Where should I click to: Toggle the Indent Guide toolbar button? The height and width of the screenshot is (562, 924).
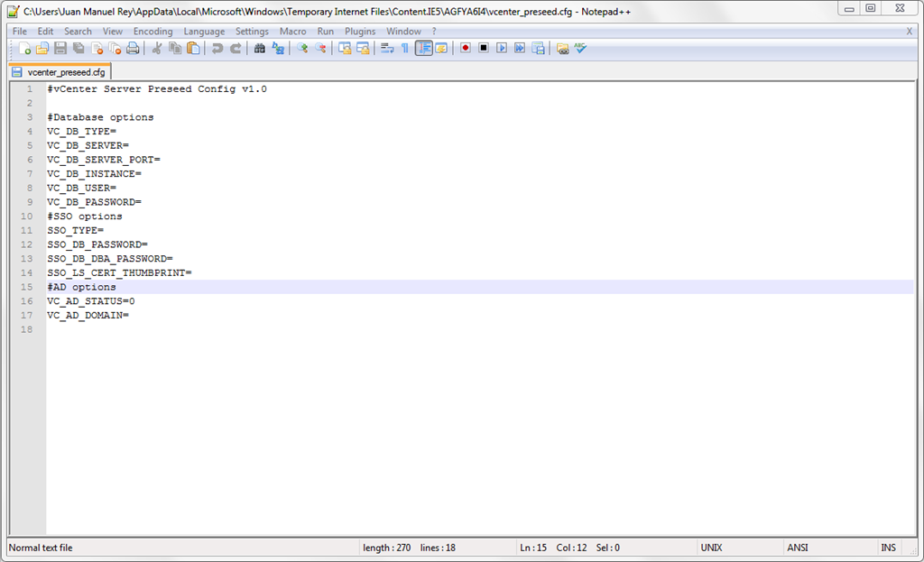[423, 48]
